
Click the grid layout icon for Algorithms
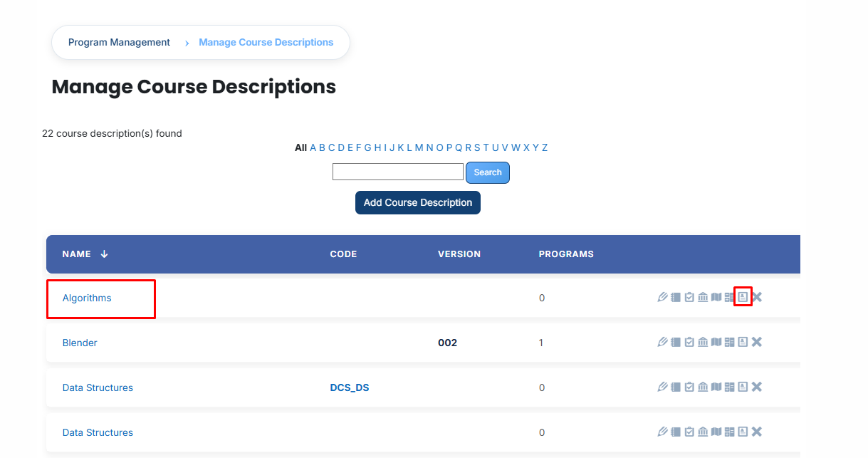tap(729, 297)
